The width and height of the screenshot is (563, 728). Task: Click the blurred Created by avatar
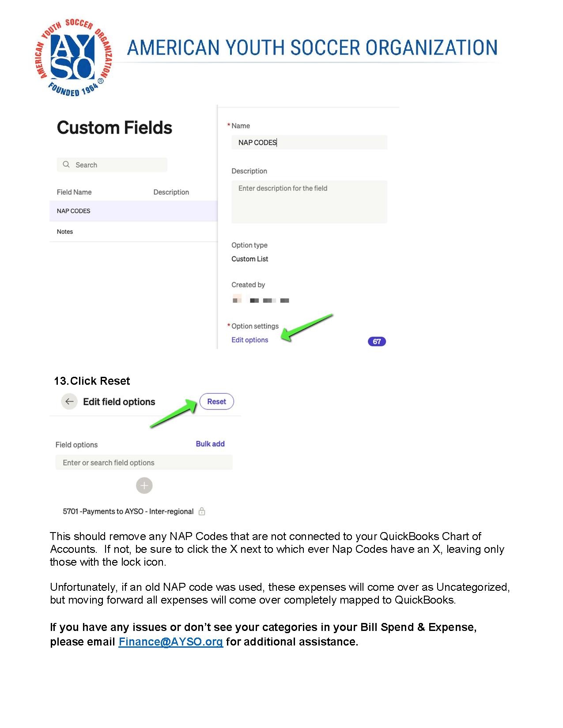(237, 300)
